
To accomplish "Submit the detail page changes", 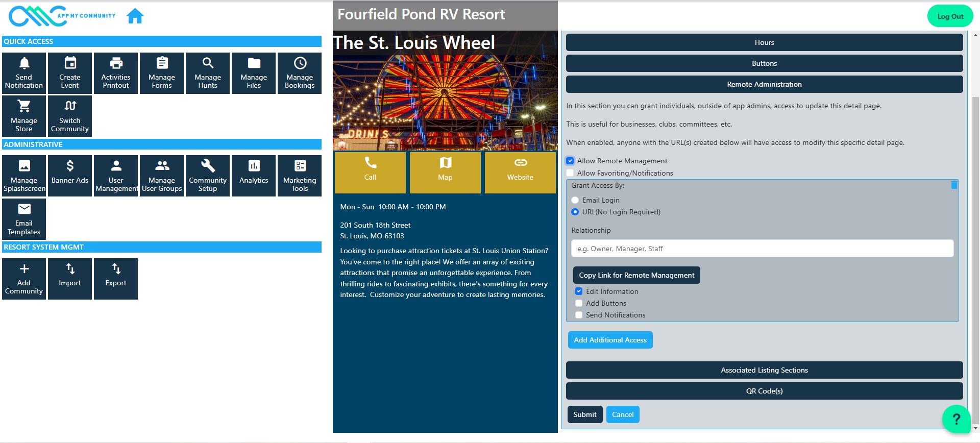I will (585, 414).
